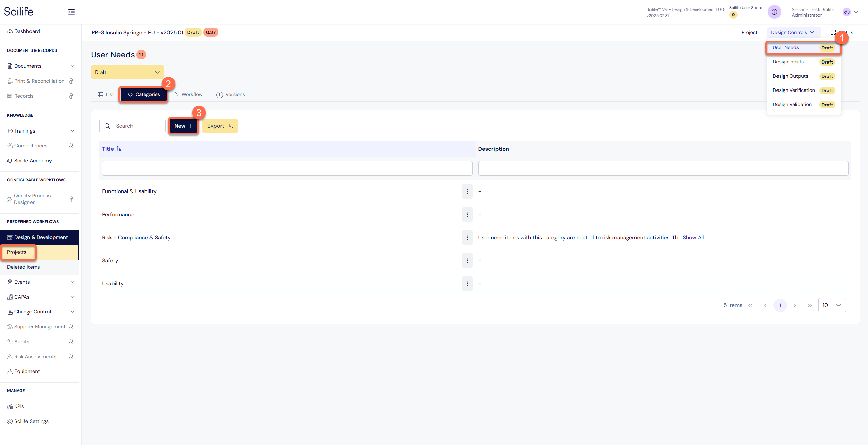Expand the CAPAs sidebar section
Image resolution: width=868 pixels, height=445 pixels.
coord(41,297)
